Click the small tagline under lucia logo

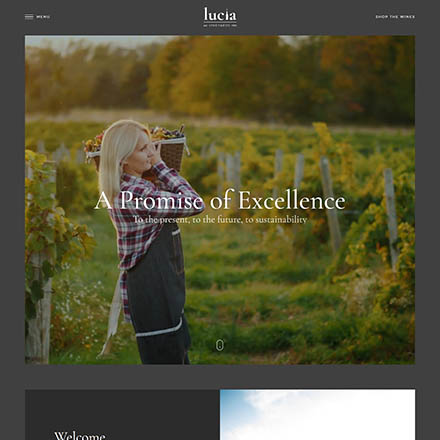click(x=220, y=25)
